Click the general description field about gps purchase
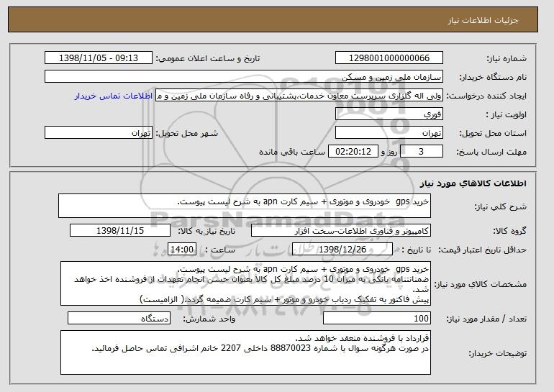Viewport: 554px width, 392px height. (x=245, y=206)
